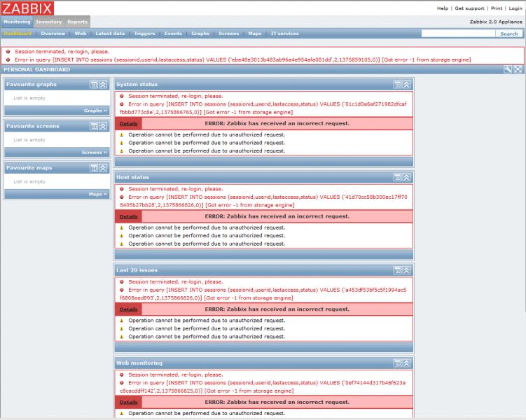
Task: Click the Help link
Action: pyautogui.click(x=443, y=8)
